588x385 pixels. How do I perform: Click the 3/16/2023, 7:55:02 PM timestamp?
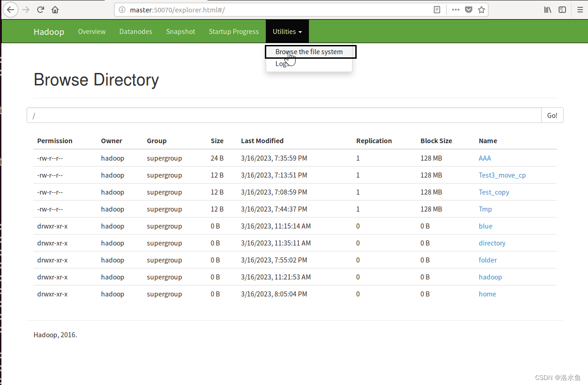pyautogui.click(x=274, y=260)
